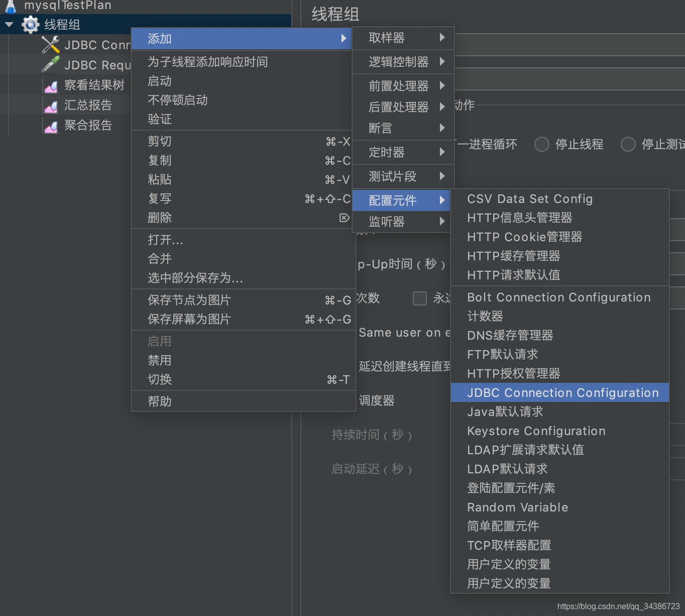Click 为子线程添加响应时间
Screen dimensions: 685x616
pos(241,62)
